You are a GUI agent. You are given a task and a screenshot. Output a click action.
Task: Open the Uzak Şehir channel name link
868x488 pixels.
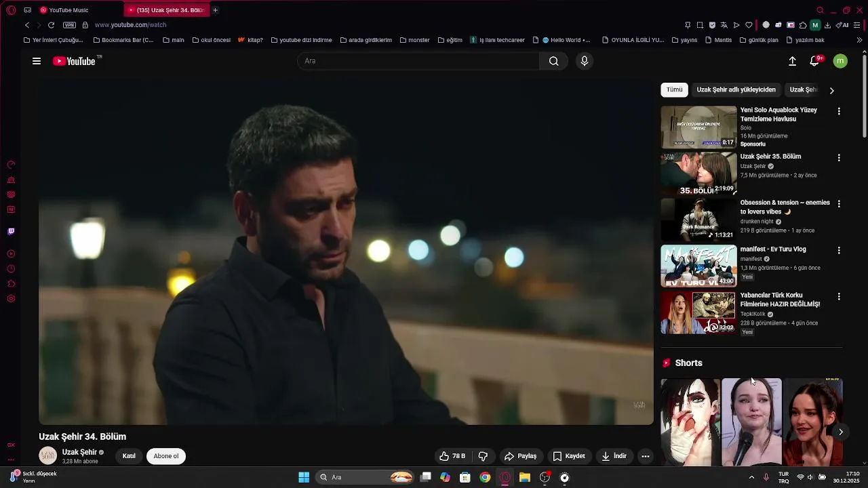pos(79,452)
